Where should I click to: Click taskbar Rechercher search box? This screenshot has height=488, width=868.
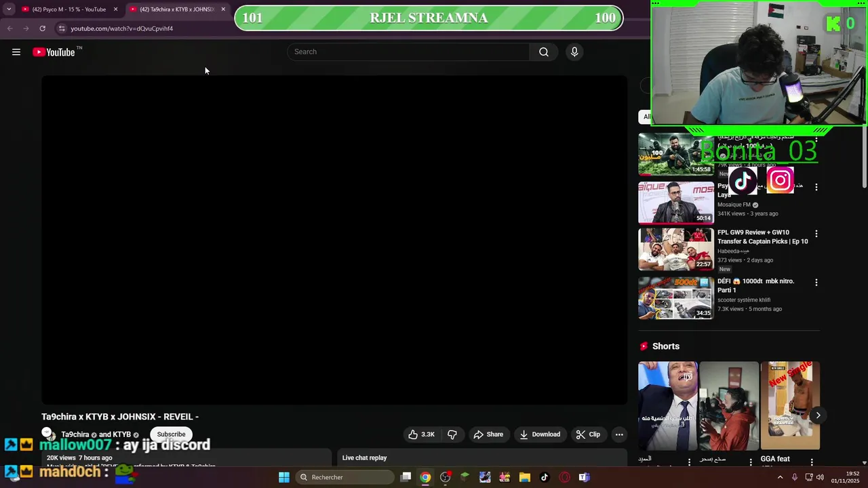344,477
